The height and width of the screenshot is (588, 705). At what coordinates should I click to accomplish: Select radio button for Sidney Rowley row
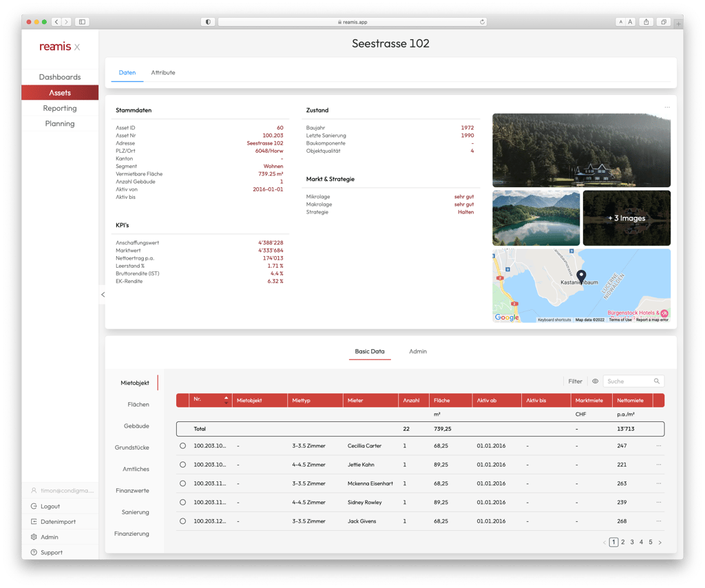click(182, 502)
